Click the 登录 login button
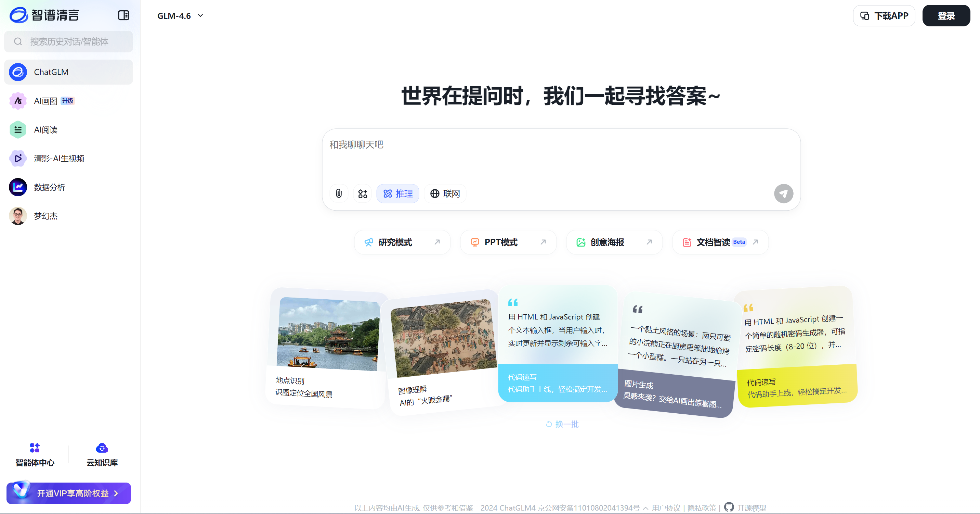The width and height of the screenshot is (980, 514). 946,16
